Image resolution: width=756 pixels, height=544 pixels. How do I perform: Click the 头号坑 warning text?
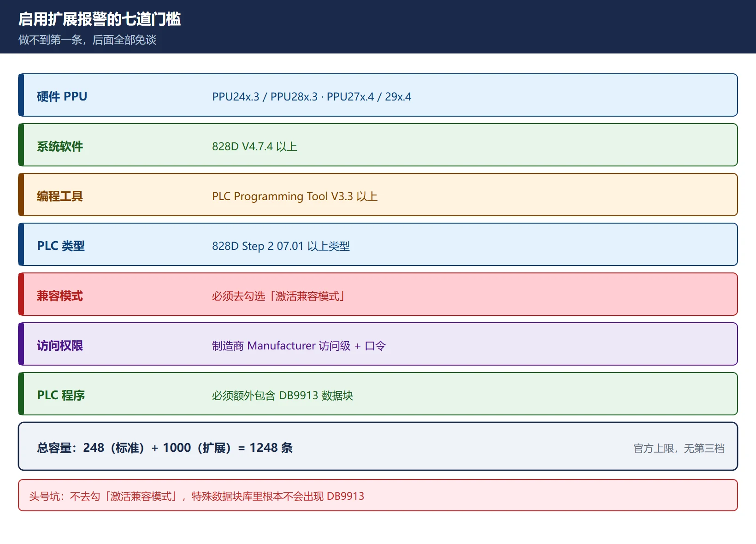197,496
